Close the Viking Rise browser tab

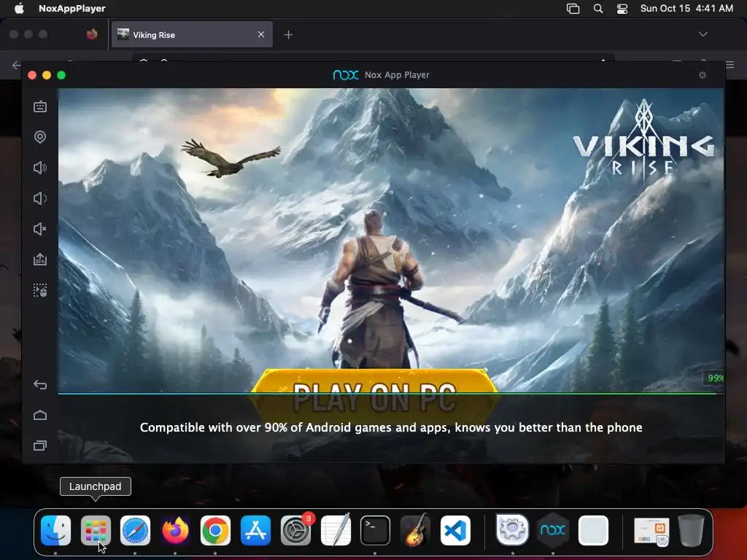pyautogui.click(x=261, y=34)
